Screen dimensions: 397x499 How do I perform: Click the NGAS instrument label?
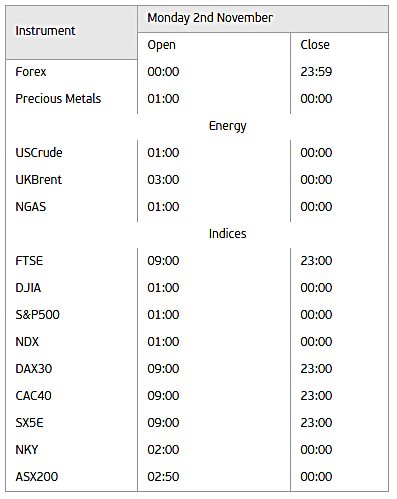click(30, 207)
